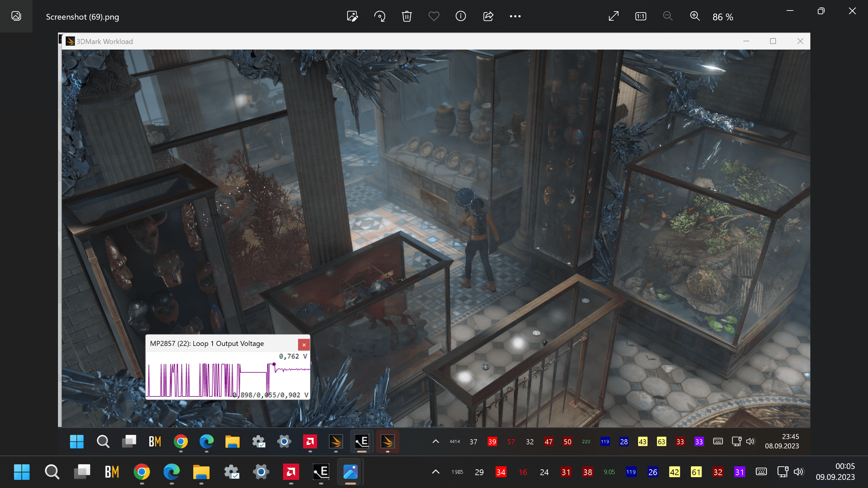Open the 00:05 clock and date flyout
The image size is (868, 488).
point(835,472)
